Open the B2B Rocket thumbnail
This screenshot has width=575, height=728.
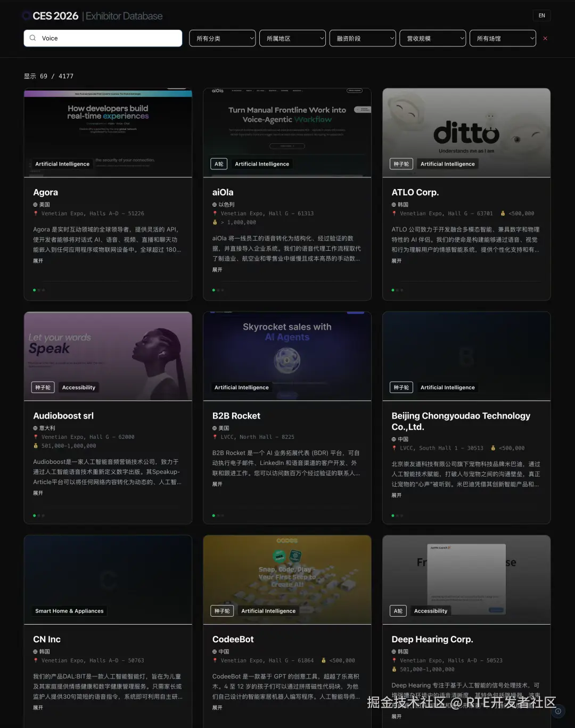click(287, 356)
